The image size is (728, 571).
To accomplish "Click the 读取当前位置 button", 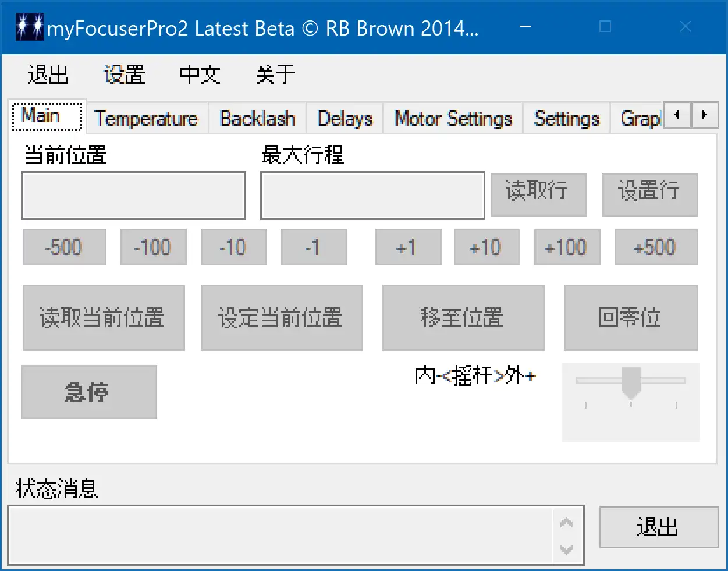I will click(x=104, y=318).
